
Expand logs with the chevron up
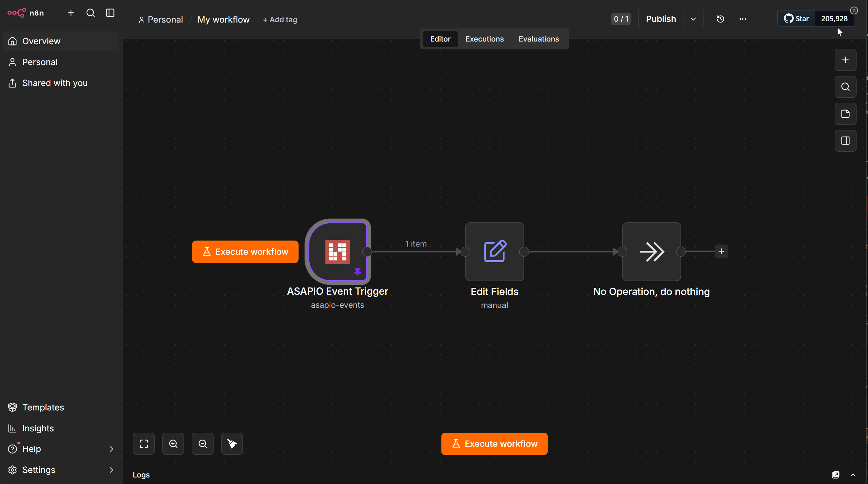pyautogui.click(x=853, y=475)
